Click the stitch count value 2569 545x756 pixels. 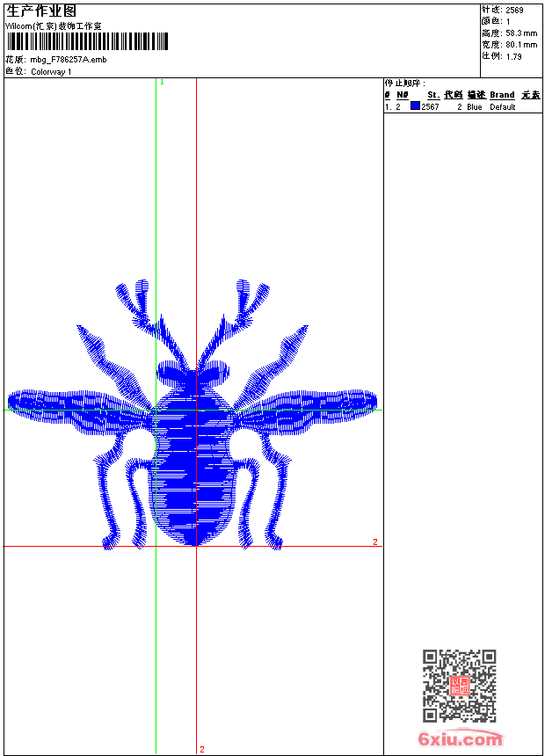[x=514, y=10]
